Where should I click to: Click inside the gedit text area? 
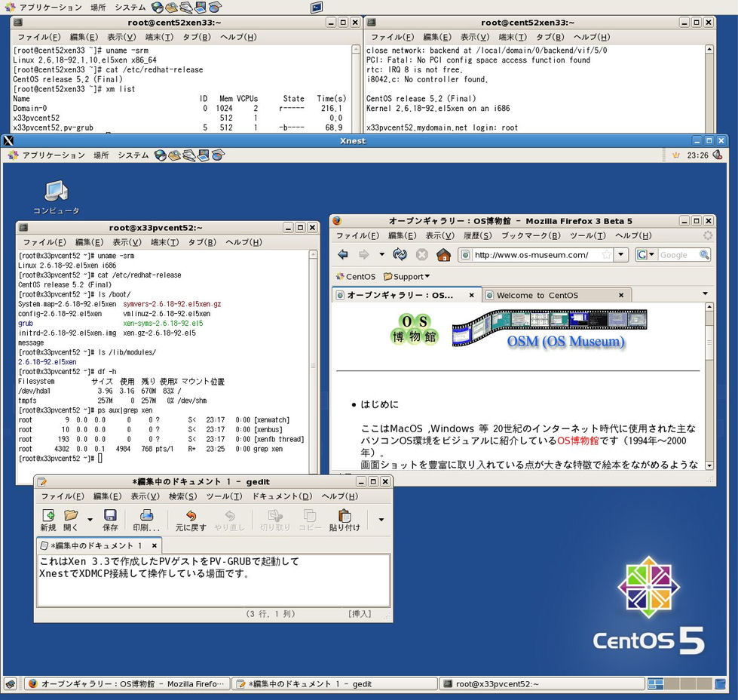213,580
